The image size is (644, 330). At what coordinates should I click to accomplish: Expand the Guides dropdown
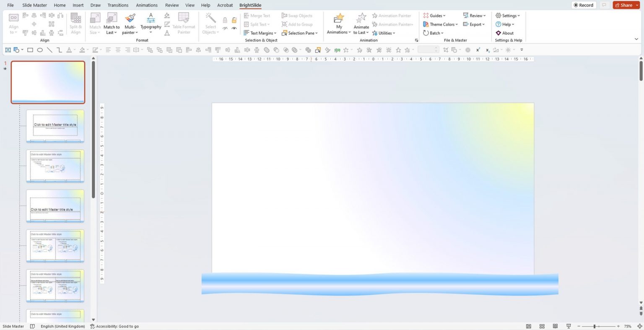click(x=436, y=15)
